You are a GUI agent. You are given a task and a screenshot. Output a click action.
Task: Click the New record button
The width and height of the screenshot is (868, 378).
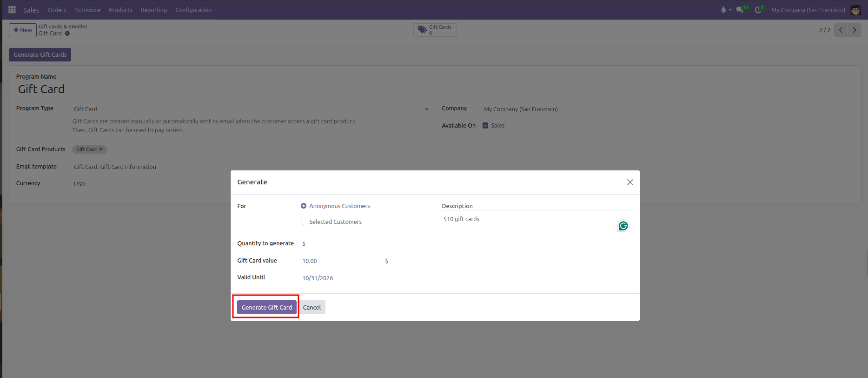(23, 30)
